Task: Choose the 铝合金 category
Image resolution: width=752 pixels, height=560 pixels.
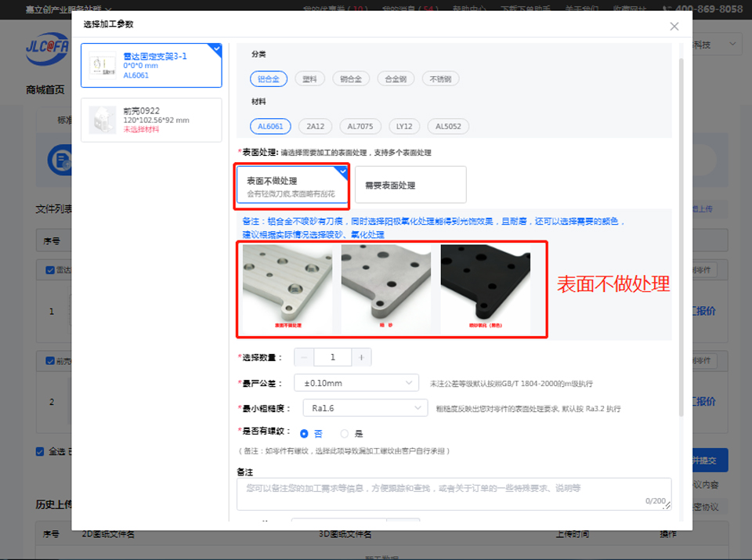Action: [269, 79]
